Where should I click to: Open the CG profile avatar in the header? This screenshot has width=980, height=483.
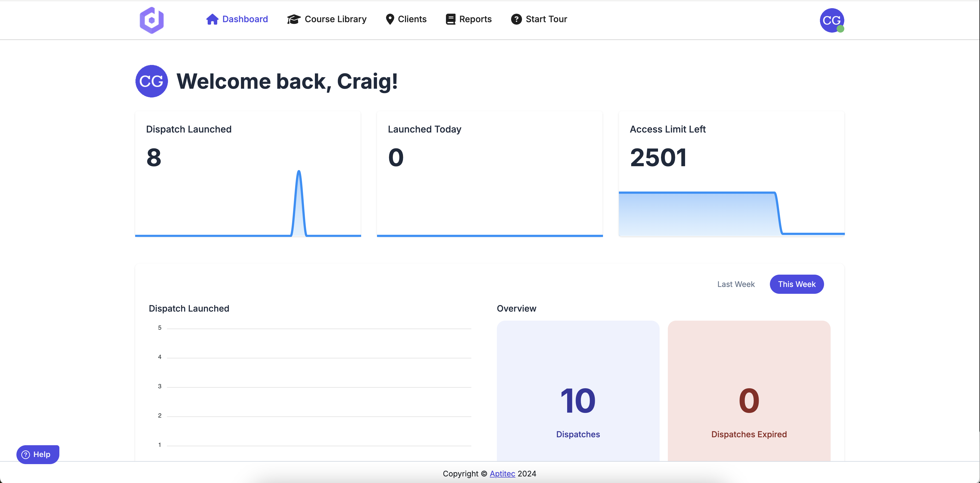click(832, 20)
